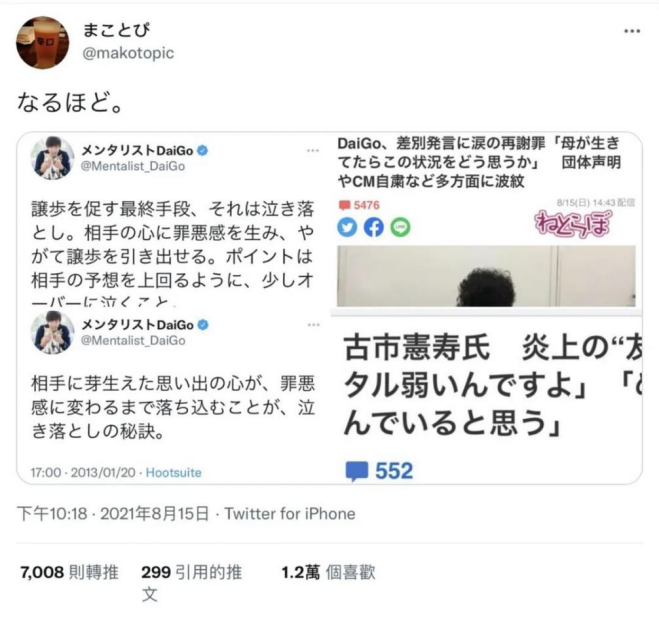Click the ねとらぼ logo
This screenshot has height=622, width=659.
coord(574,224)
